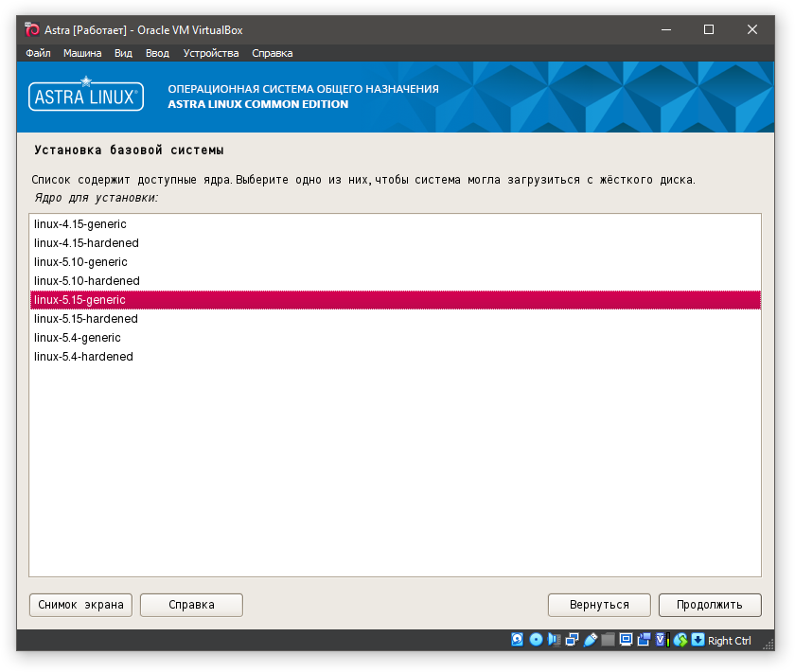Maximize the VirtualBox window
This screenshot has width=795, height=672.
709,30
